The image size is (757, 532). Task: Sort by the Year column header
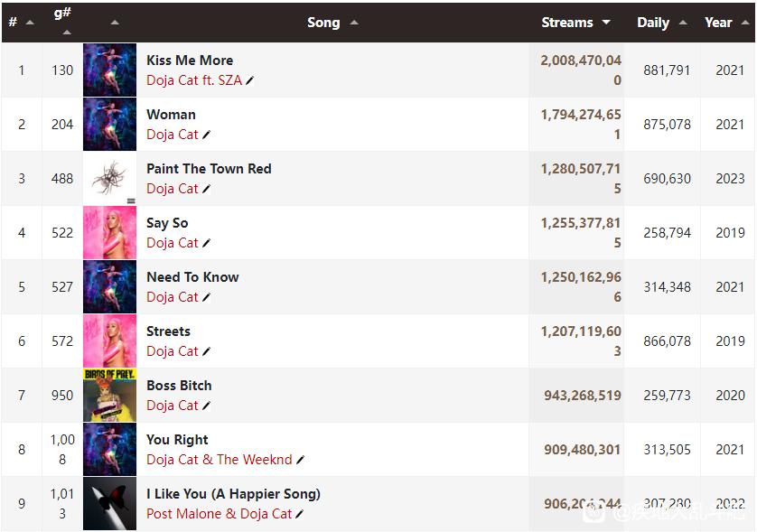tap(726, 23)
